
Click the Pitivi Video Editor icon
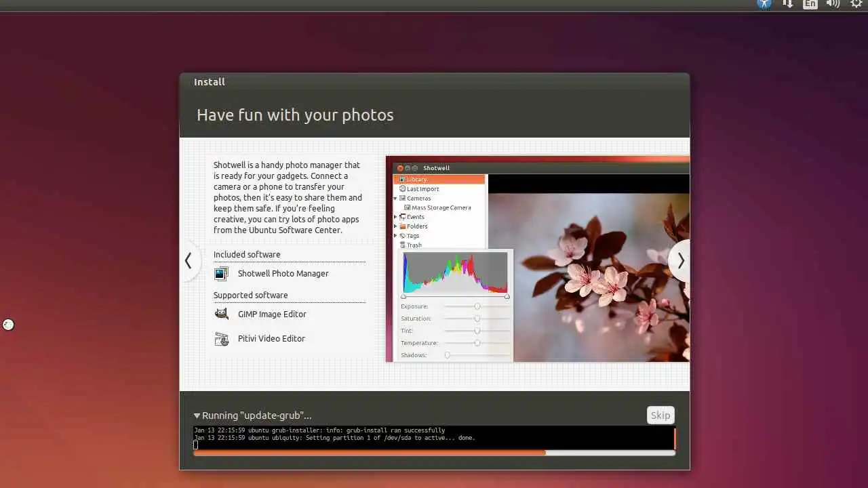(x=221, y=339)
